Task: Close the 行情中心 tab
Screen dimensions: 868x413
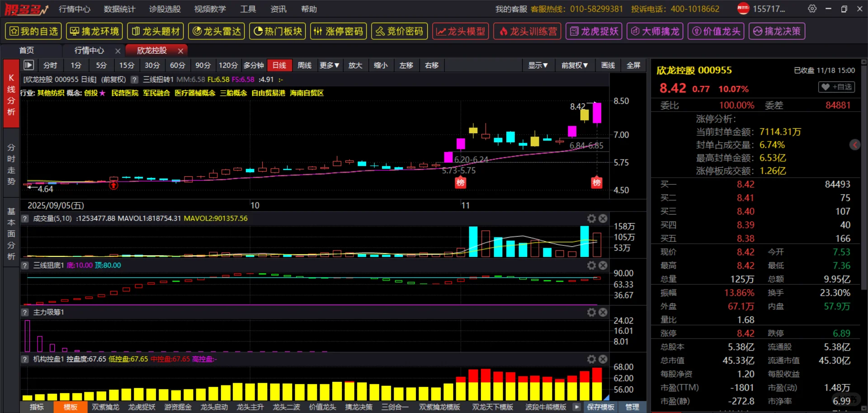Action: pos(118,51)
